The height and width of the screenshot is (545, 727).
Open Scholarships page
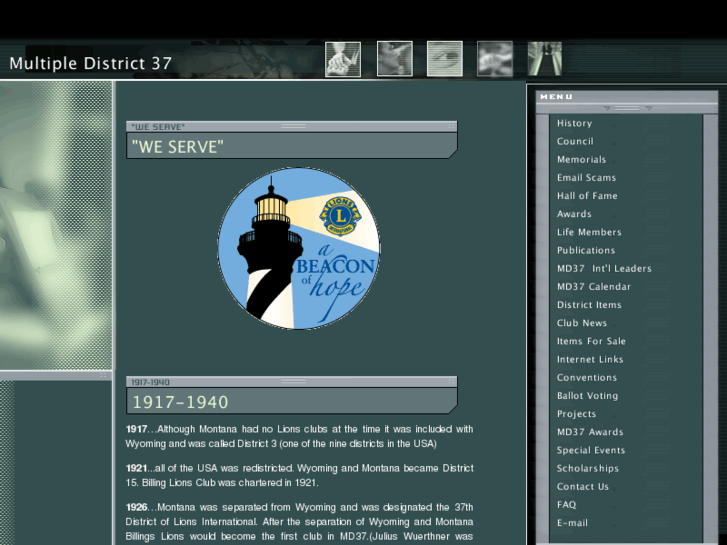coord(587,468)
